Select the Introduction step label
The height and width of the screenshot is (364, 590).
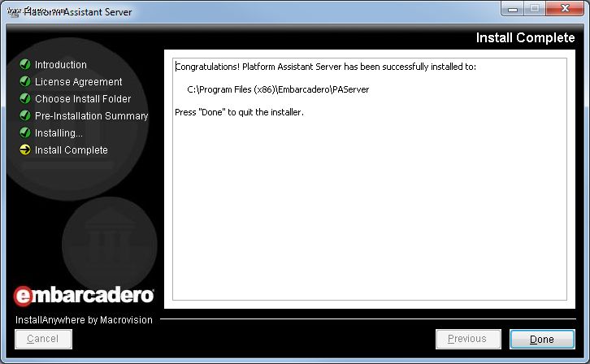click(61, 65)
